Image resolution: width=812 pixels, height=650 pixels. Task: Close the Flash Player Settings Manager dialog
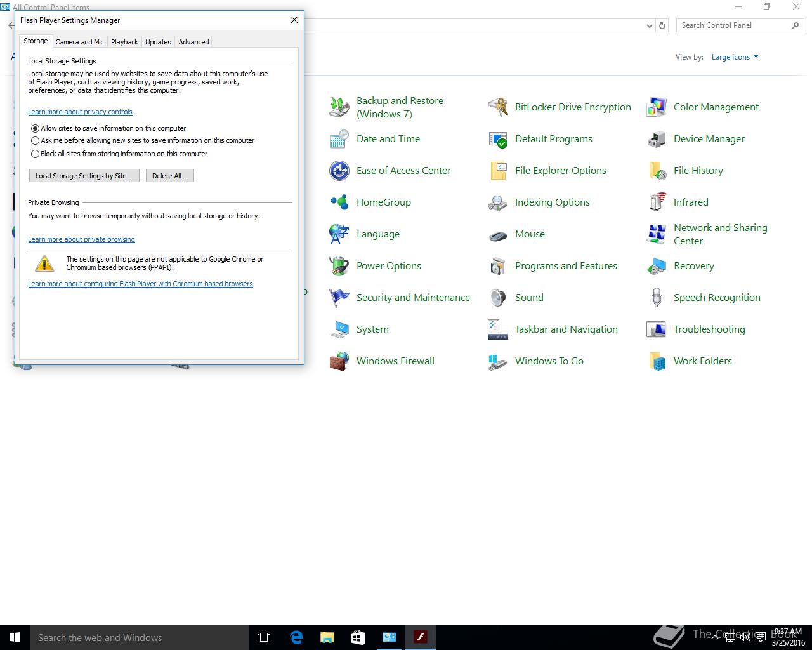pos(294,20)
